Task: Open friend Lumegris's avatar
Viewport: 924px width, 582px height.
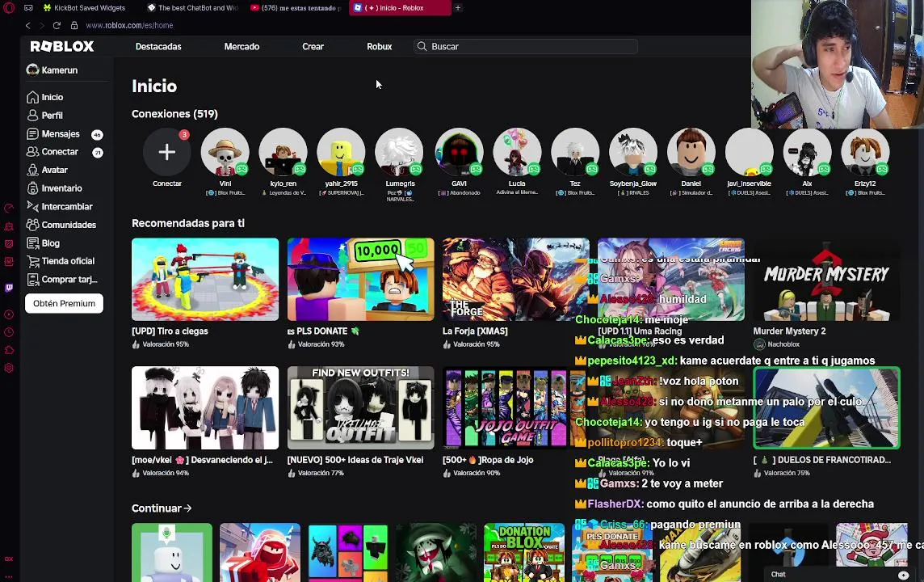Action: (x=400, y=152)
